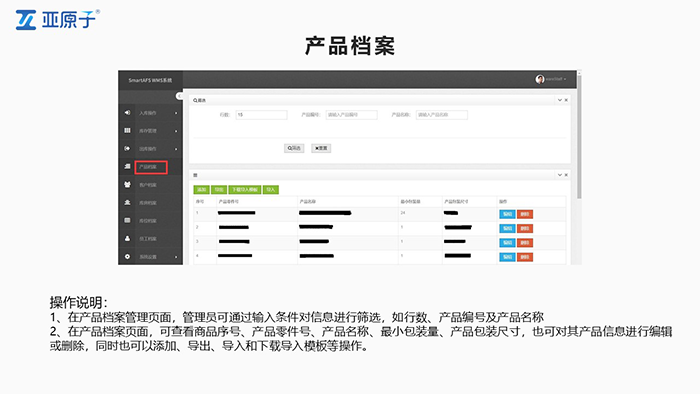Click the 产品名称 input field
Screen dimensions: 700x394
(442, 115)
